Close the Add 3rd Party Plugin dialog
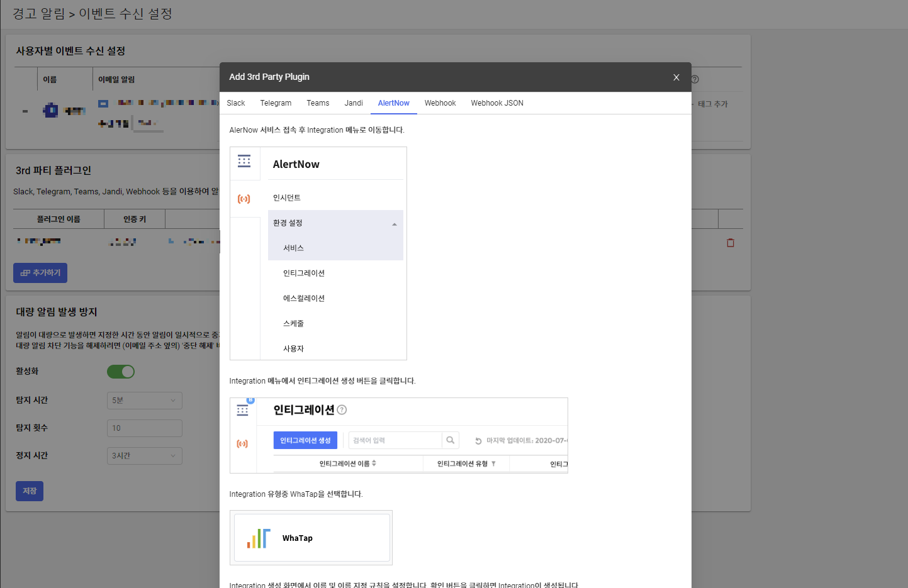Image resolution: width=908 pixels, height=588 pixels. [x=676, y=77]
